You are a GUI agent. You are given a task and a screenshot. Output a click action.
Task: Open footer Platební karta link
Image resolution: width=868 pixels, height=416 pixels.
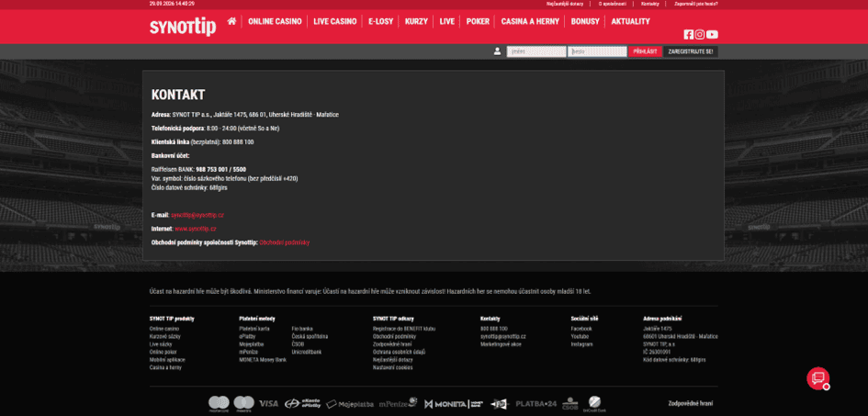pos(254,329)
